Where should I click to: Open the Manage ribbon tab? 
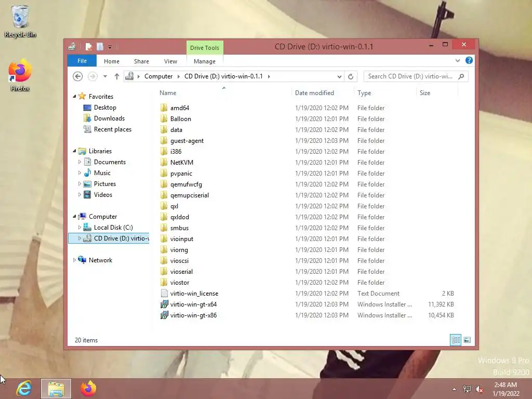click(x=205, y=61)
